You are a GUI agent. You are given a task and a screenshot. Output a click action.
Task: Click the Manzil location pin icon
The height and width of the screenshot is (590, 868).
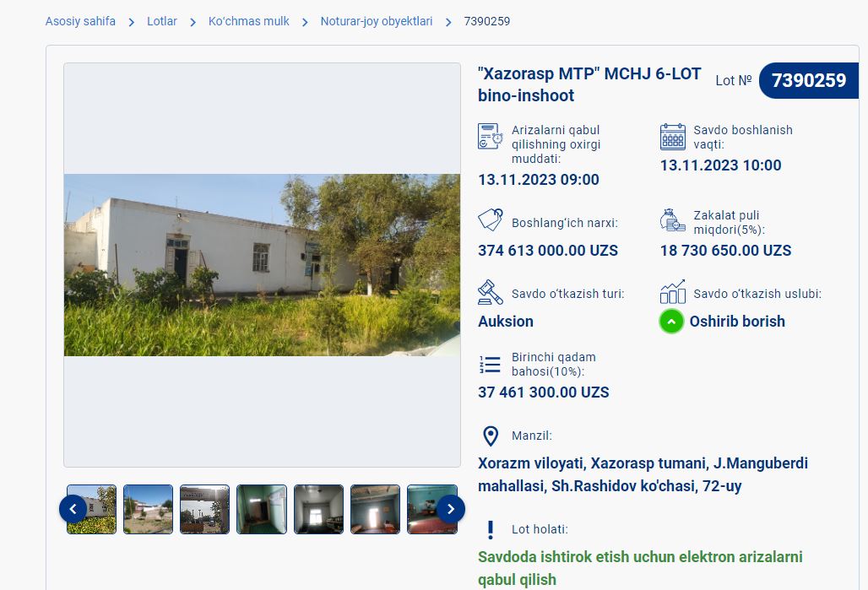(491, 436)
